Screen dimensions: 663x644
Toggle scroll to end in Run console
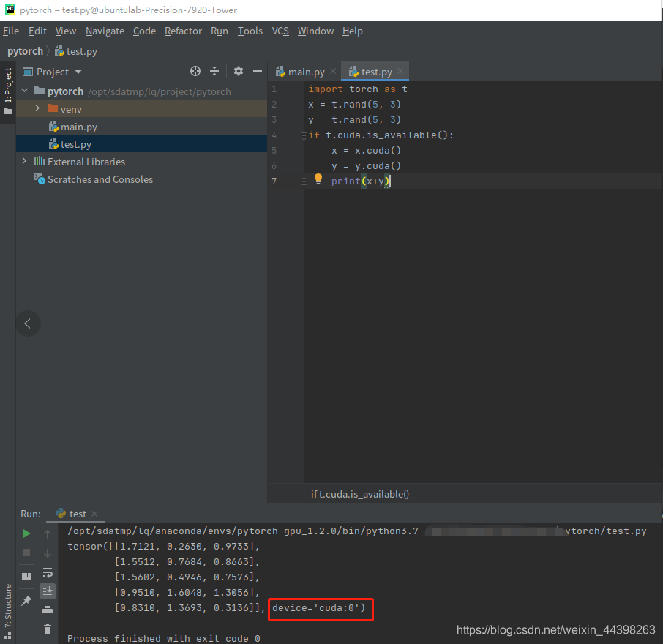coord(48,591)
